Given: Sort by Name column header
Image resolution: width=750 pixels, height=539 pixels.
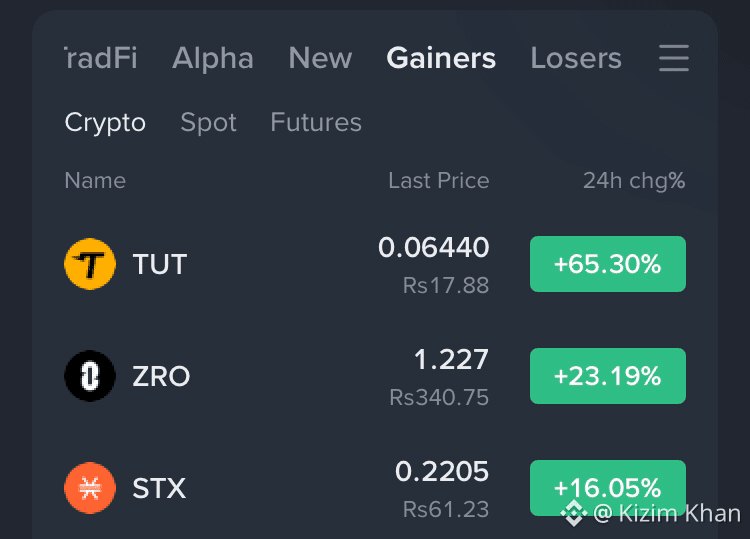Looking at the screenshot, I should (x=95, y=181).
